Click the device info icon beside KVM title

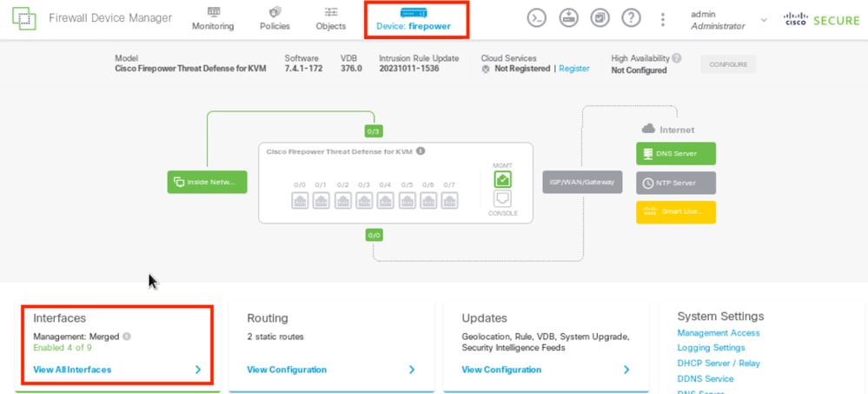(421, 150)
